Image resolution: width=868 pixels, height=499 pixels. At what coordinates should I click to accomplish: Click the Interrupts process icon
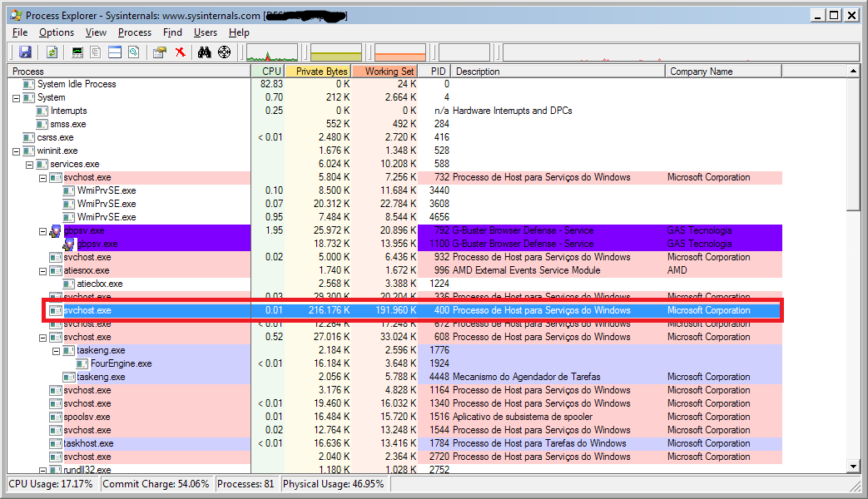pos(42,111)
